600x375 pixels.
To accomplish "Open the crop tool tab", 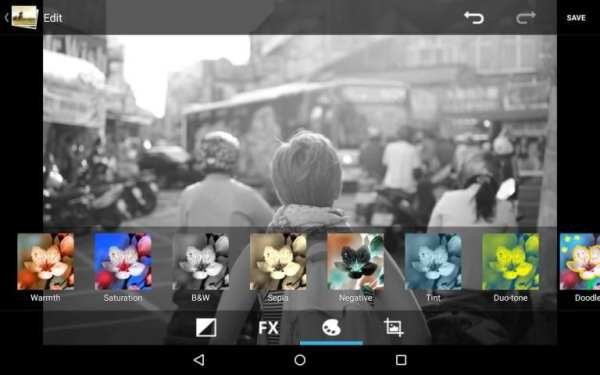I will (394, 328).
